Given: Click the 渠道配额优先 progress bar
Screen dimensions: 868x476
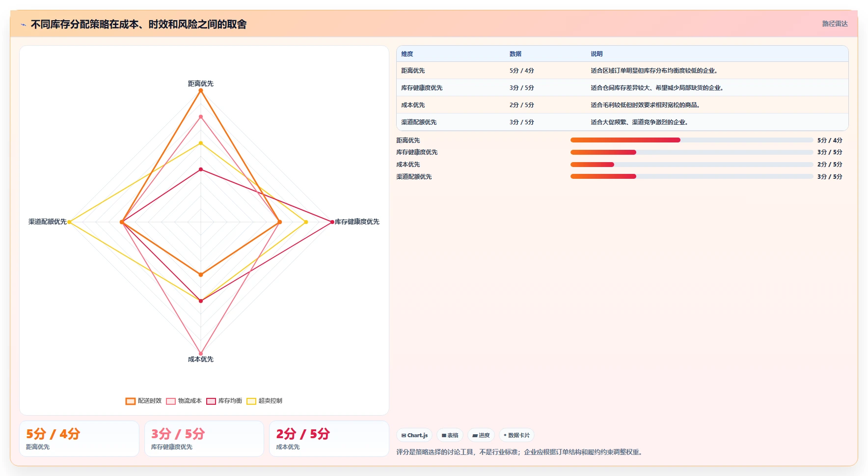Looking at the screenshot, I should coord(692,176).
